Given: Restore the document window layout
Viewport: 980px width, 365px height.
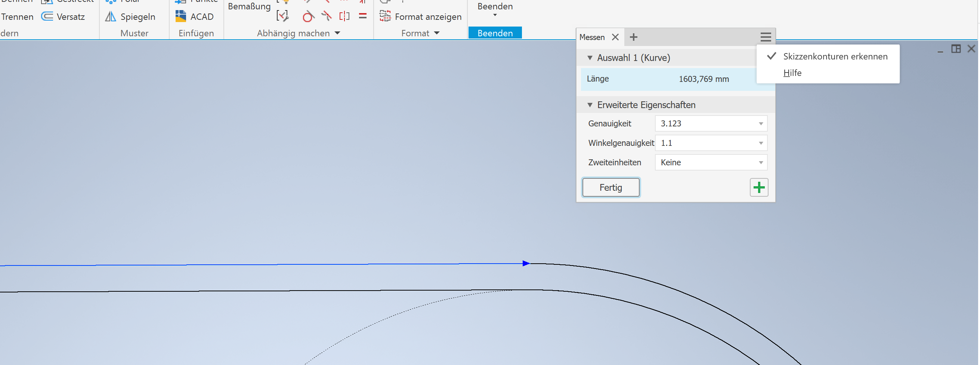Looking at the screenshot, I should (957, 49).
